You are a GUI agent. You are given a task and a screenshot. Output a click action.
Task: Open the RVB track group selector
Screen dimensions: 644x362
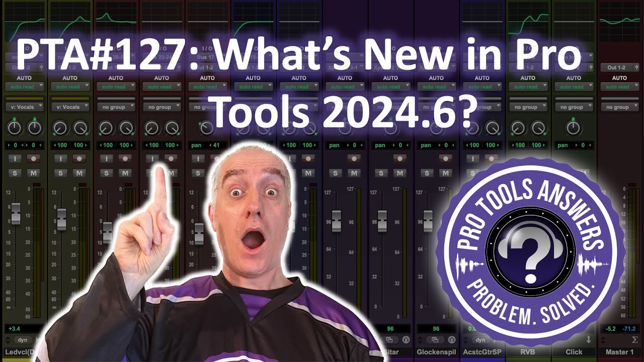(528, 107)
